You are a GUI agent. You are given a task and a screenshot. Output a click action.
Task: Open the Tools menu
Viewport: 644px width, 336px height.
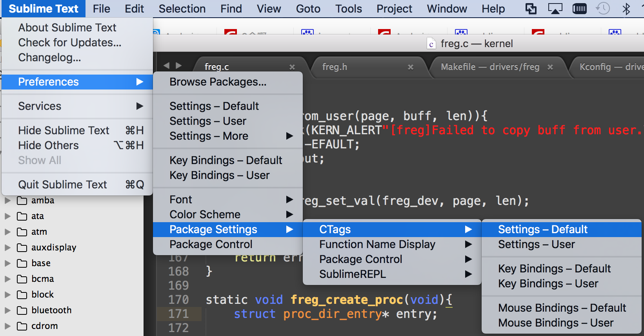[349, 9]
